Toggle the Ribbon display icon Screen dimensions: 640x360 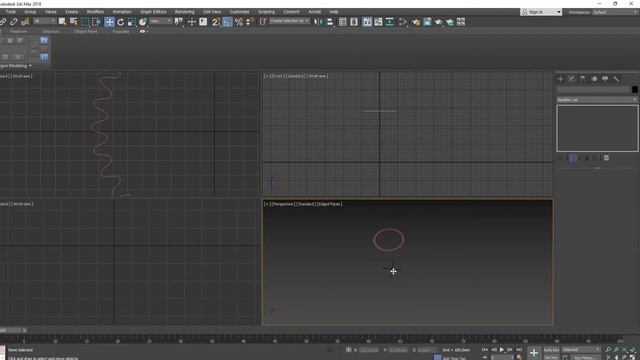pos(367,22)
